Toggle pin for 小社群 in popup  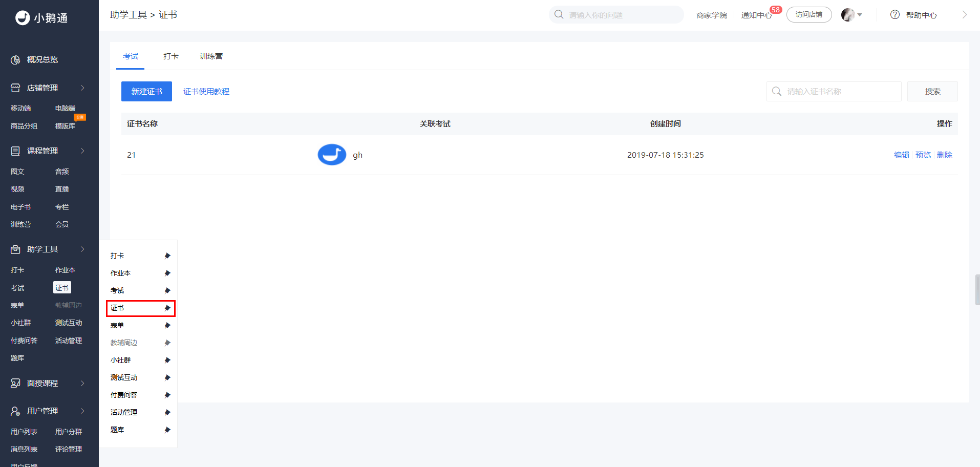click(167, 360)
